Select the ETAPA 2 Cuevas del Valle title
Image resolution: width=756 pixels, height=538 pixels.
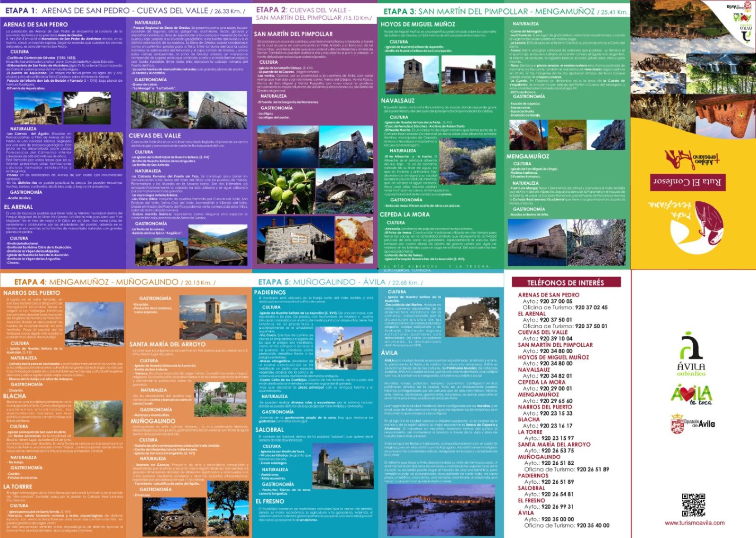pos(314,13)
